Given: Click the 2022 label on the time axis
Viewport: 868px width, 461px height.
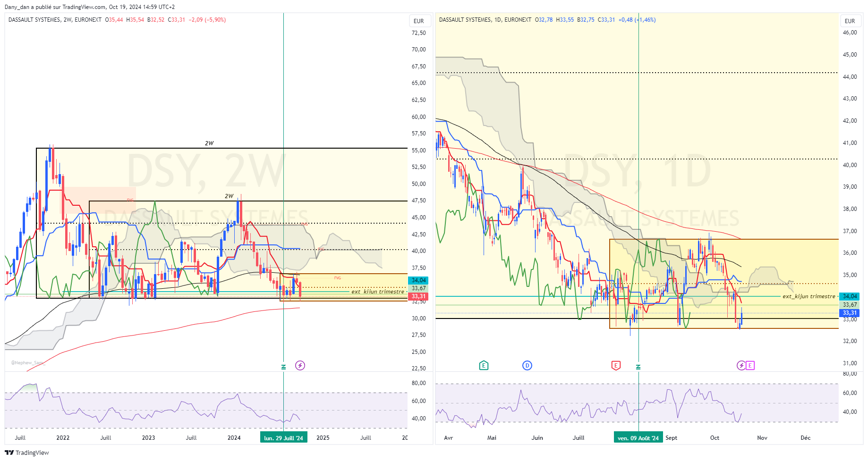Looking at the screenshot, I should pos(63,438).
